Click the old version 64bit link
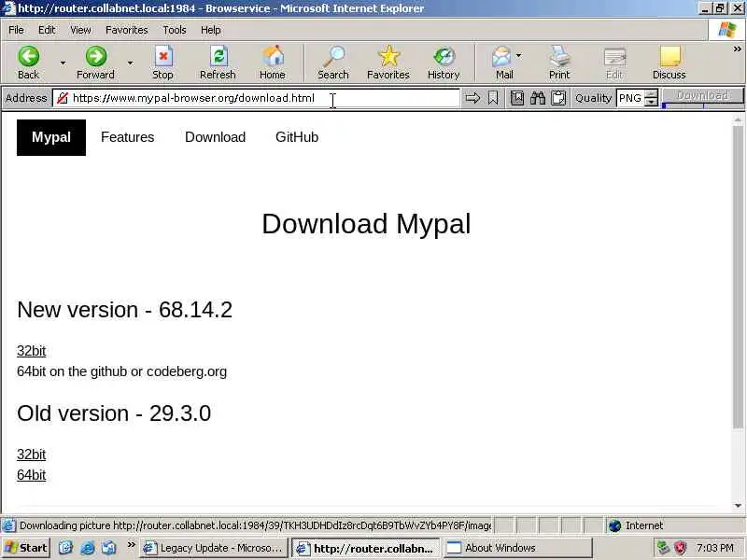This screenshot has height=560, width=747. coord(32,475)
